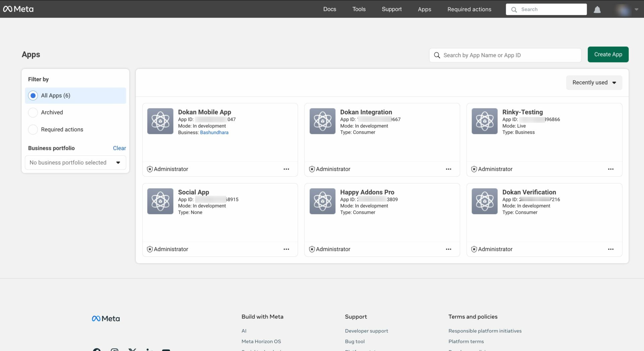Click Administrator shield icon on Rinky-Testing
The image size is (644, 351).
tap(474, 169)
